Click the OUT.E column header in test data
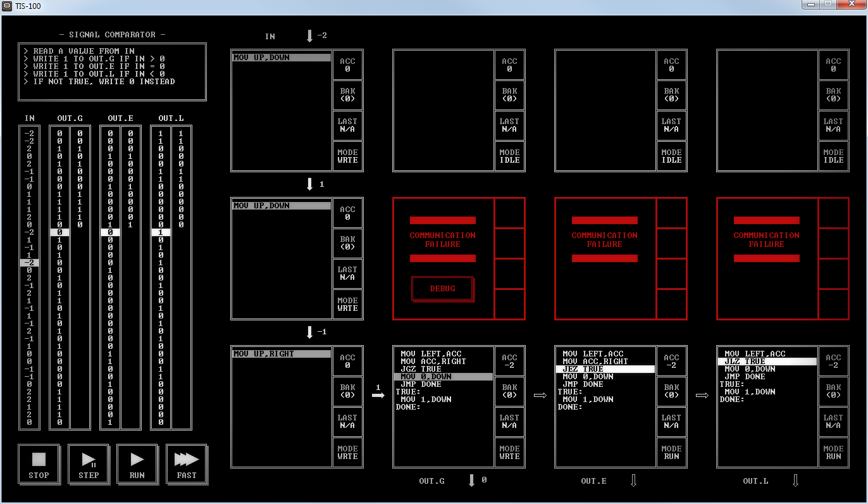Image resolution: width=868 pixels, height=504 pixels. [121, 118]
